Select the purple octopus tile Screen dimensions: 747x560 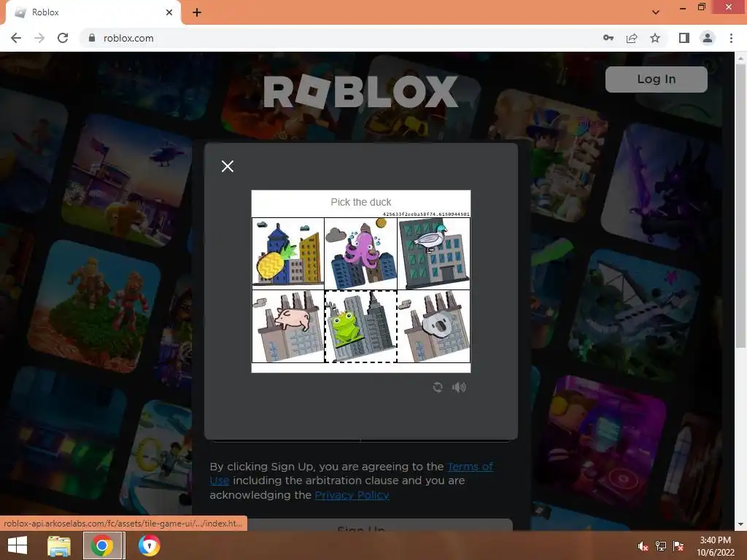coord(360,254)
